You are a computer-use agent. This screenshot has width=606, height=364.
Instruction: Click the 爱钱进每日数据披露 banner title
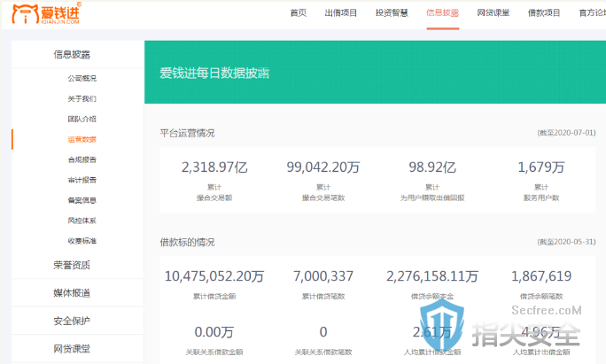tap(214, 73)
